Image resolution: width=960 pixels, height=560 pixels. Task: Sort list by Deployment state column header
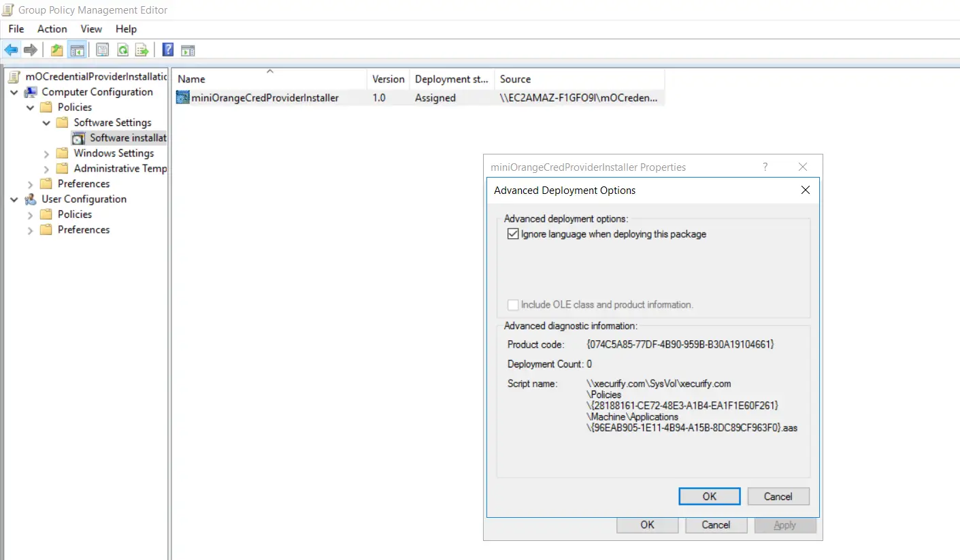pyautogui.click(x=452, y=79)
